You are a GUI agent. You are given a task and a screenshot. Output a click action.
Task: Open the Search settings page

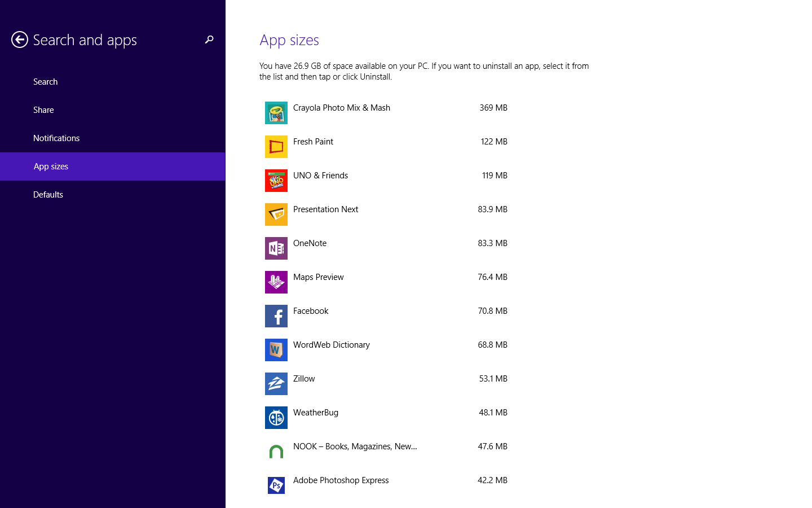pos(113,82)
